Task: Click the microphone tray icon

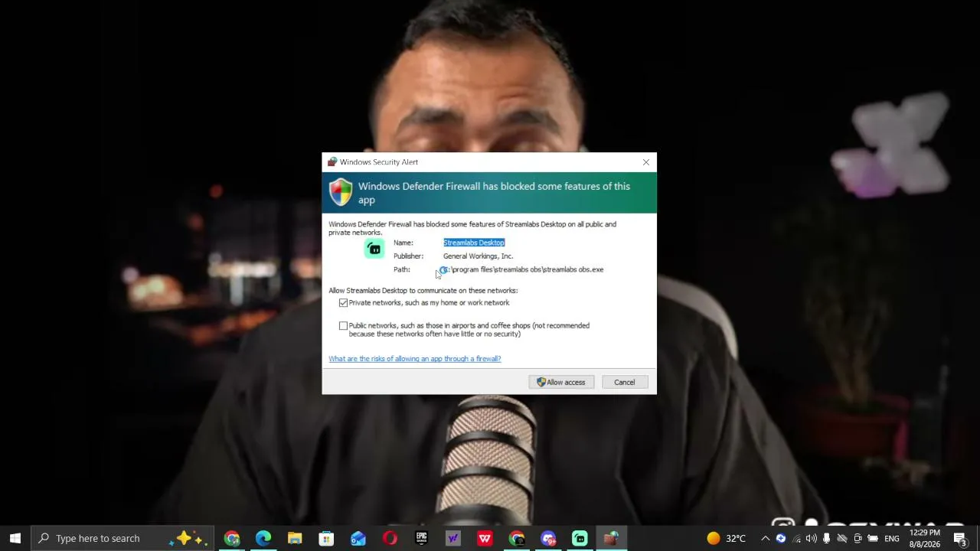Action: [827, 538]
